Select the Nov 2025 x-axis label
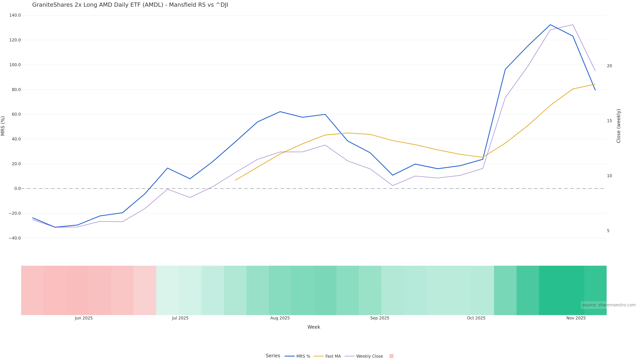Screen dimensions: 644x362 (576, 318)
